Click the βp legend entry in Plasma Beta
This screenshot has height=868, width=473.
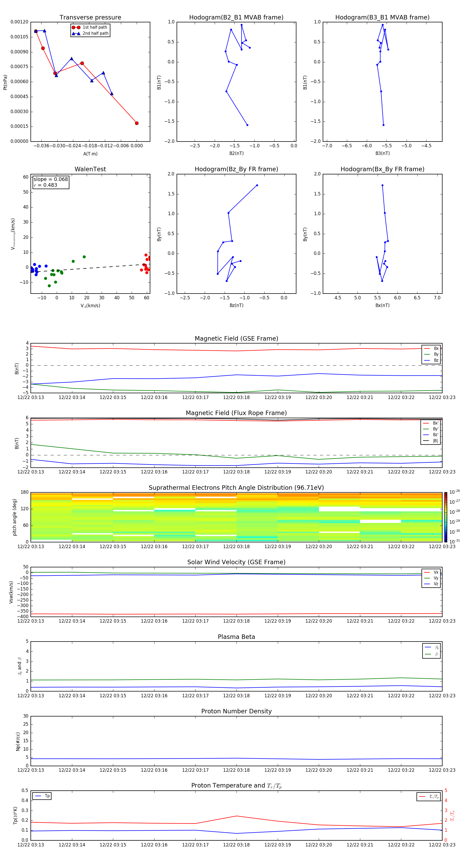coord(431,647)
